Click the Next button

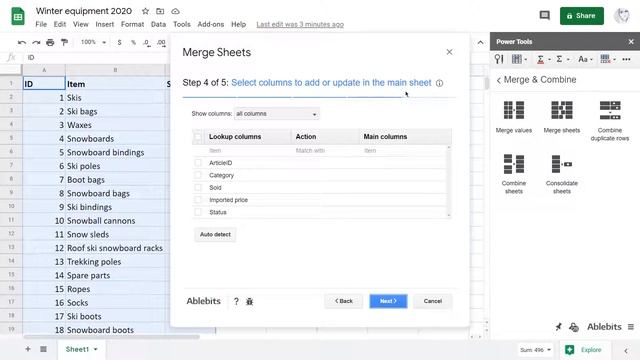click(x=388, y=301)
